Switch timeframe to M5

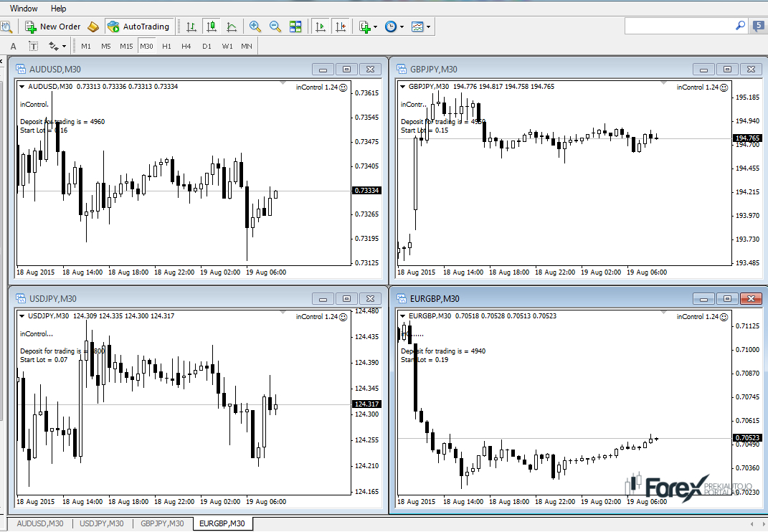click(106, 46)
